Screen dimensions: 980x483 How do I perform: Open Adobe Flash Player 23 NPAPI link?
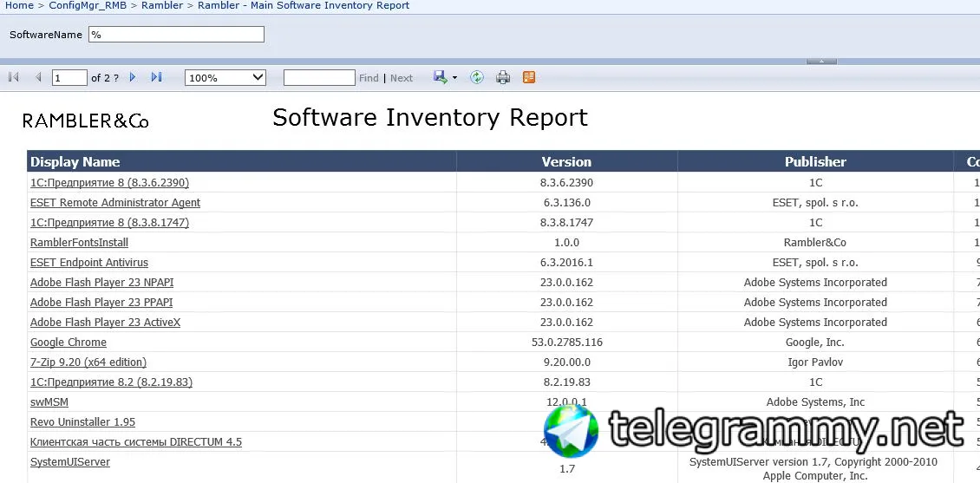pyautogui.click(x=101, y=283)
